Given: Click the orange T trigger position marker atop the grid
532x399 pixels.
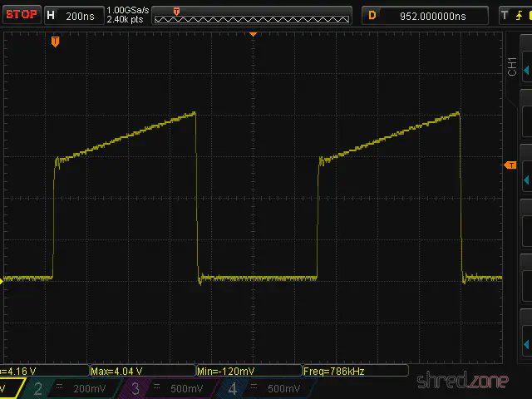Looking at the screenshot, I should click(x=55, y=41).
